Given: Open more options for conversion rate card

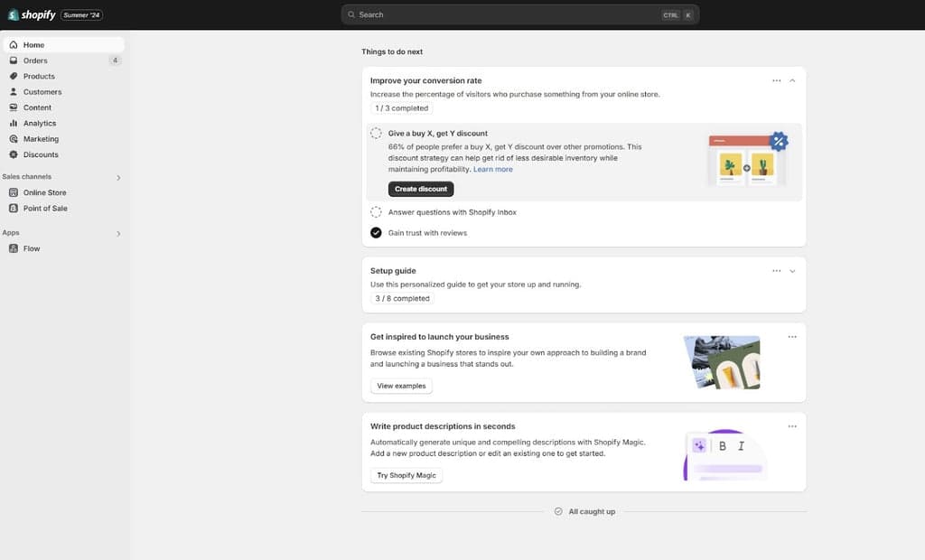Looking at the screenshot, I should click(776, 81).
